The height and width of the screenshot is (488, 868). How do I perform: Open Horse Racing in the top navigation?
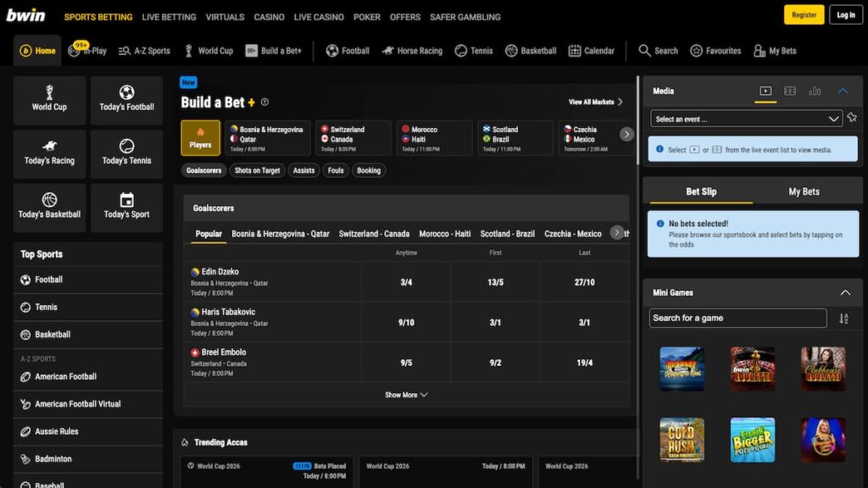tap(413, 51)
